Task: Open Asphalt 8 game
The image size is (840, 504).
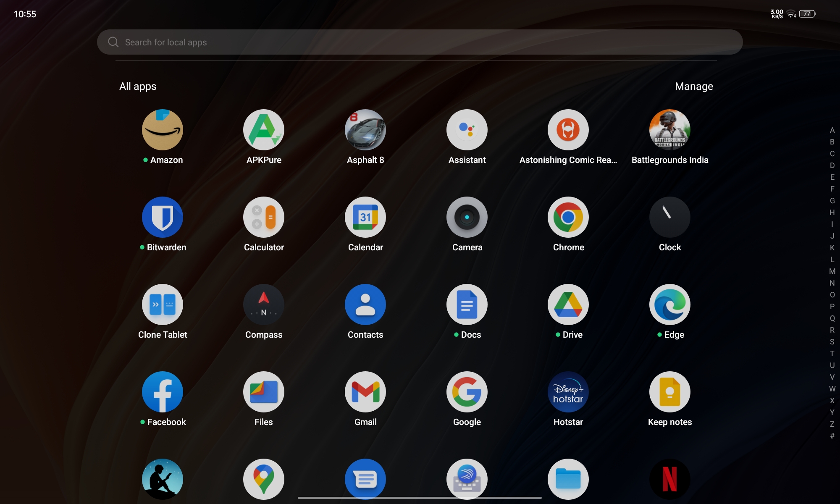Action: coord(365,130)
